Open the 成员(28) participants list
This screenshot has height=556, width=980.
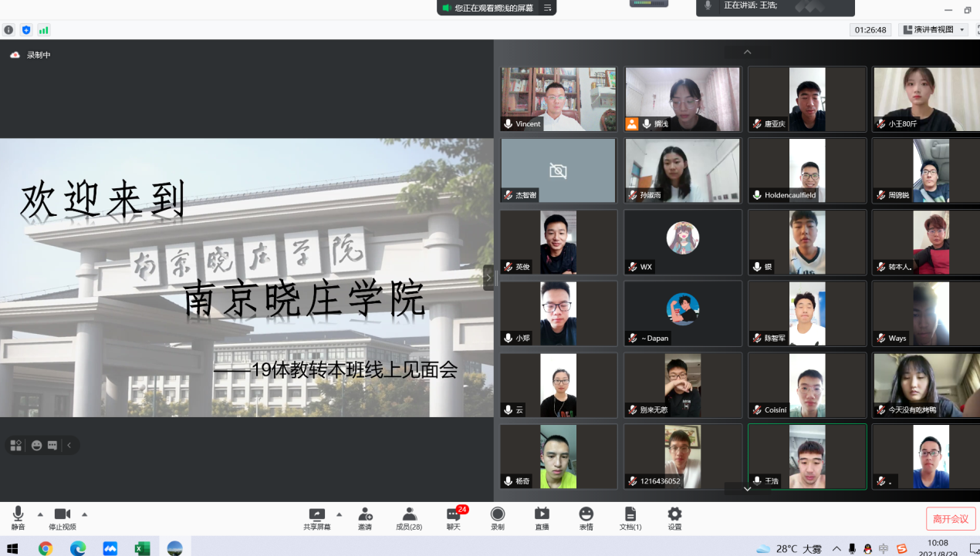(409, 515)
